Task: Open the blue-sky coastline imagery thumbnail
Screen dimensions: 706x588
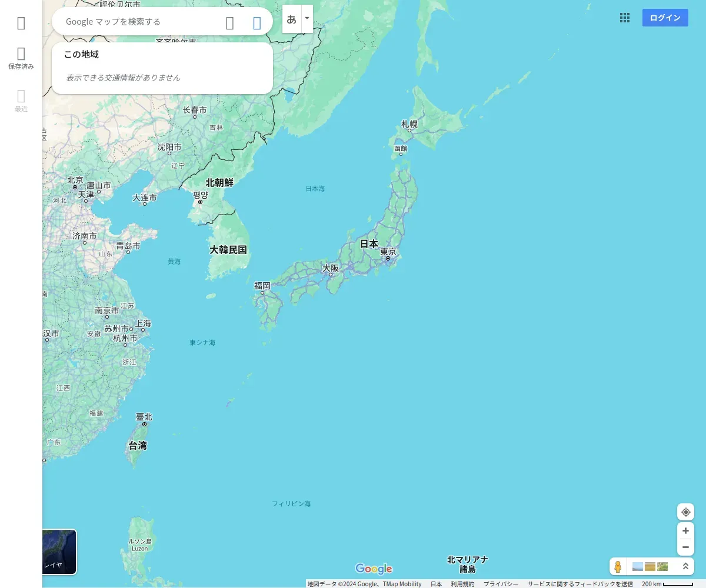Action: [638, 567]
